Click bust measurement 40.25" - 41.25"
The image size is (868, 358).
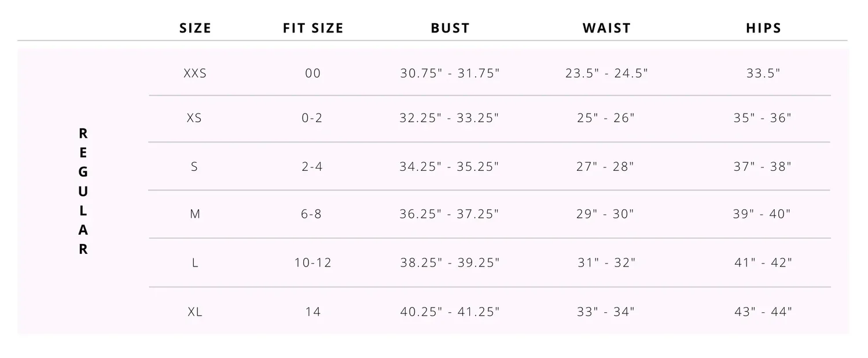pyautogui.click(x=450, y=312)
